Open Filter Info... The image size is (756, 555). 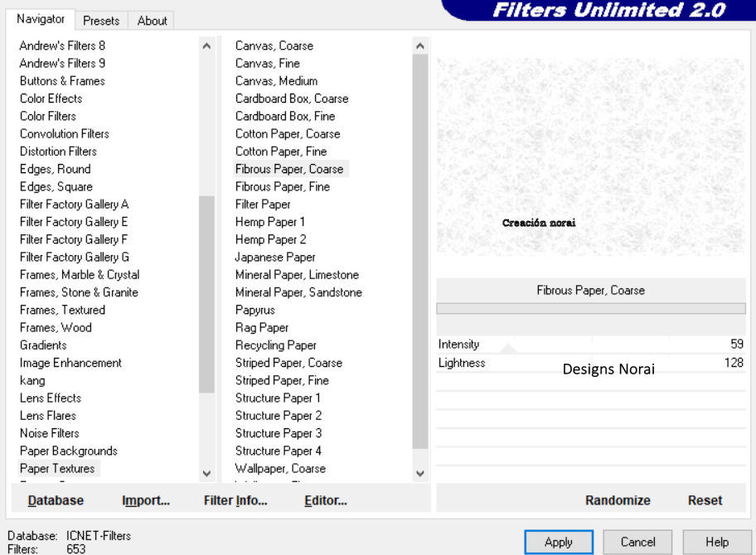[235, 500]
